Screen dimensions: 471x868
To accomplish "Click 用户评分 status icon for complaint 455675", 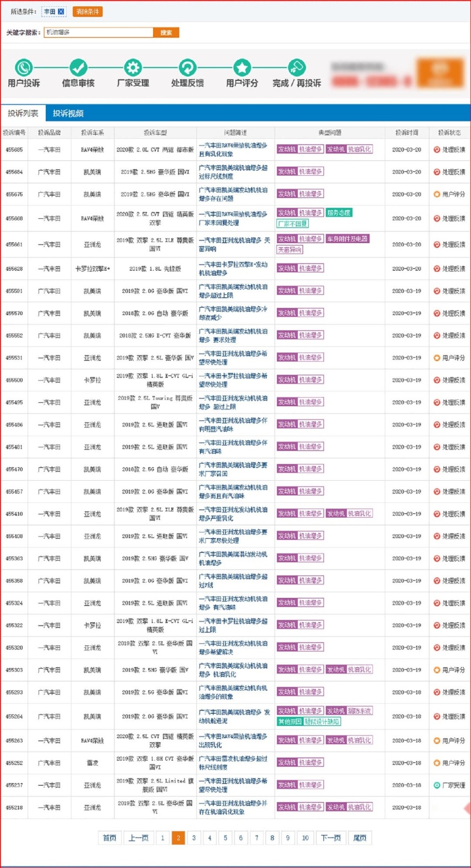I will [x=437, y=194].
